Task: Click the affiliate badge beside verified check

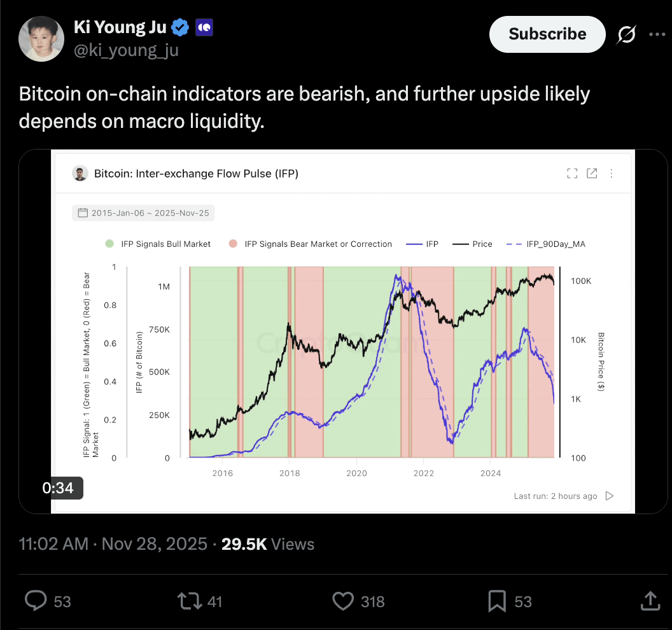Action: 204,27
